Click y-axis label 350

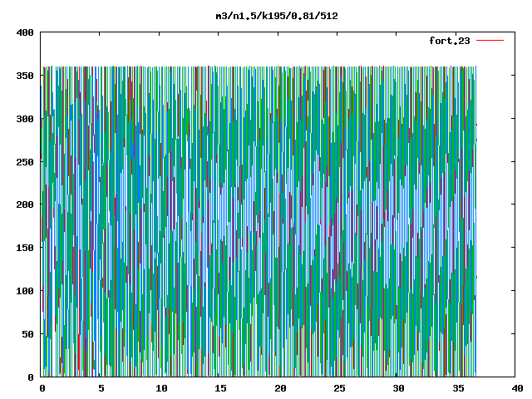tap(25, 76)
